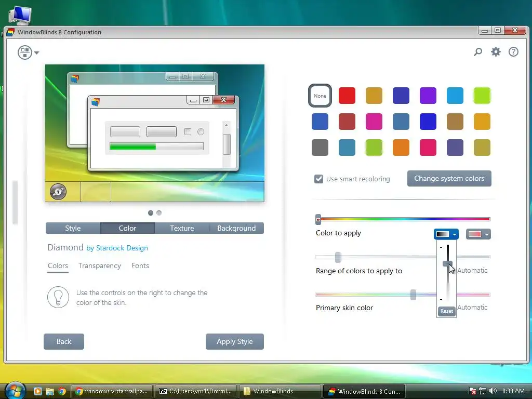Click the WindowBlinds title bar logo icon
The width and height of the screenshot is (532, 399).
(10, 32)
